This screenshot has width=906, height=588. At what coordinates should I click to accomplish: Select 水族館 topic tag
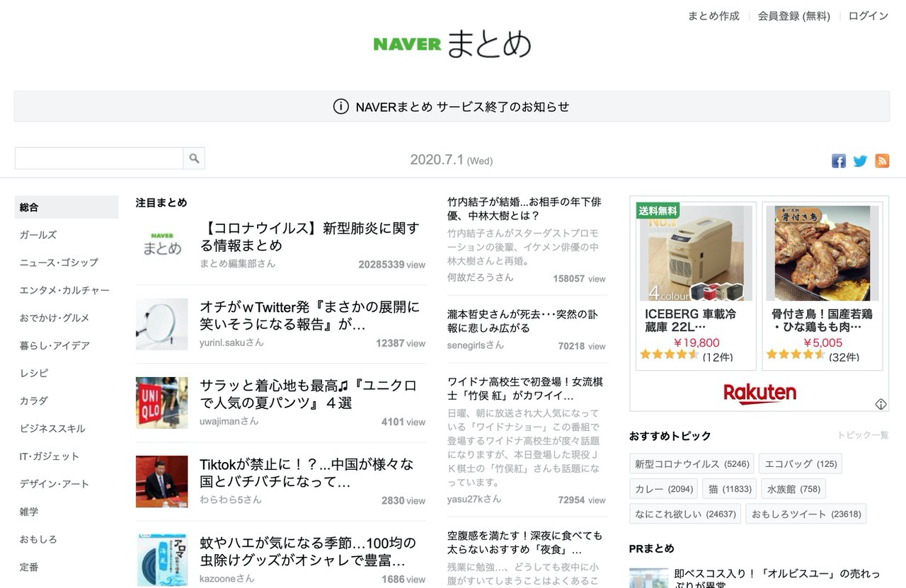tap(793, 489)
